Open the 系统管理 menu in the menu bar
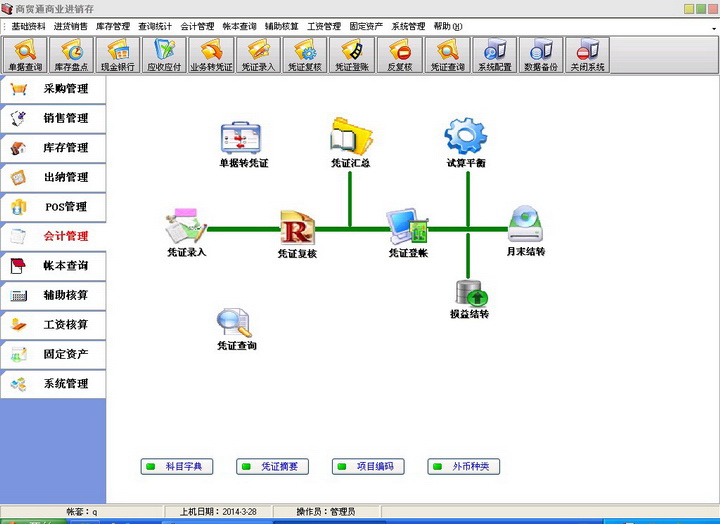Viewport: 720px width, 524px height. coord(408,27)
